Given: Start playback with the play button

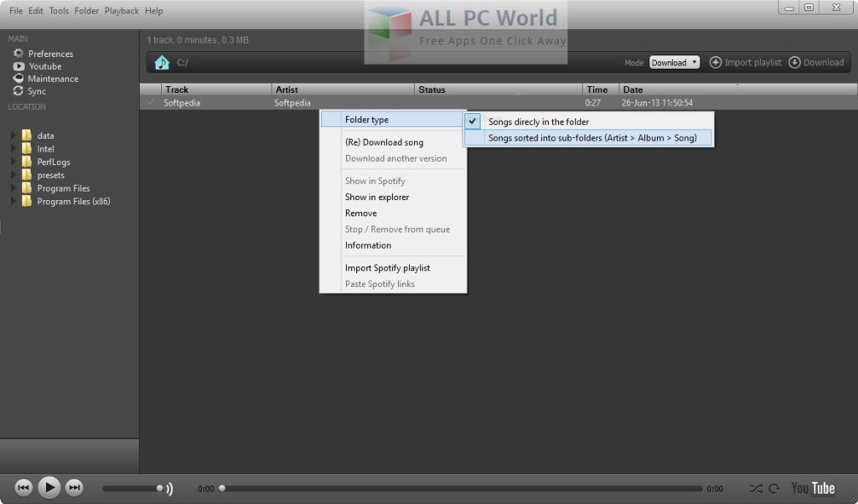Looking at the screenshot, I should pyautogui.click(x=49, y=487).
